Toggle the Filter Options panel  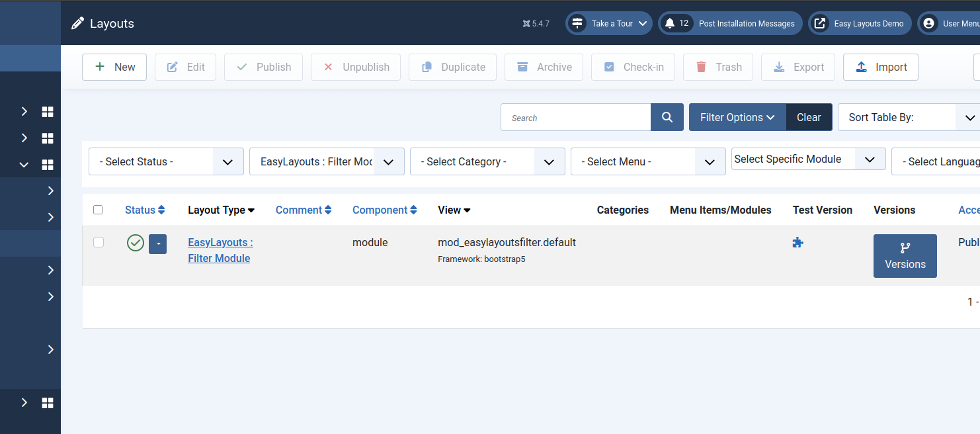coord(737,117)
